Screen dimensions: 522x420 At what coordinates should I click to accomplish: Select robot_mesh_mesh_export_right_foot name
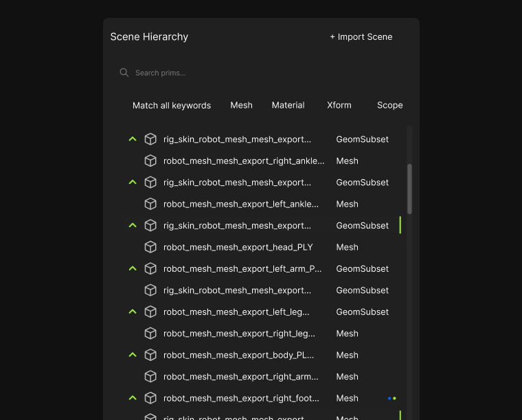pyautogui.click(x=241, y=399)
